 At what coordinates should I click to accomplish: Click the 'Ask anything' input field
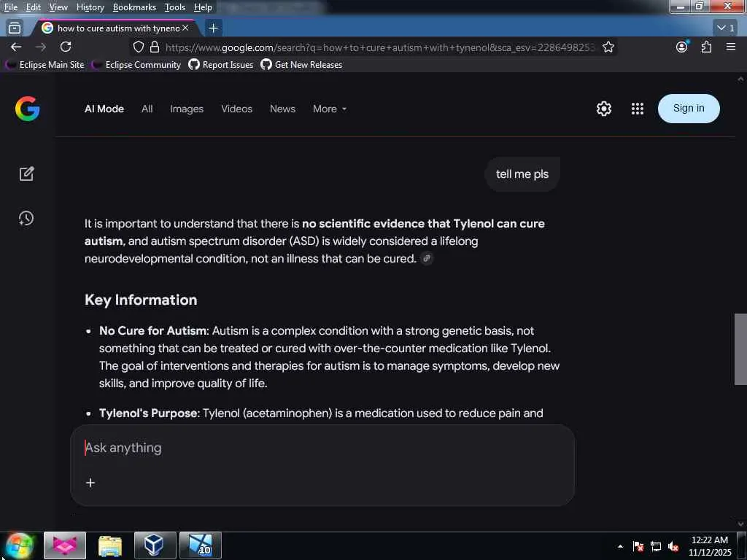coord(322,448)
